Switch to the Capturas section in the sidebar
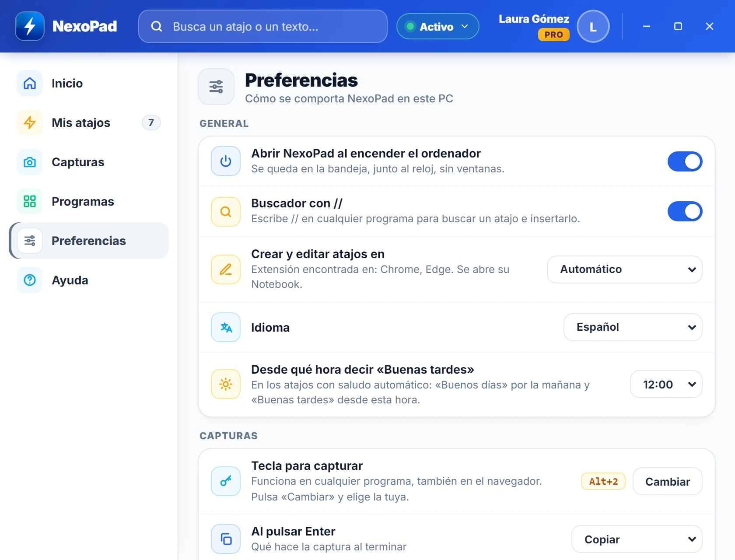 pyautogui.click(x=89, y=162)
